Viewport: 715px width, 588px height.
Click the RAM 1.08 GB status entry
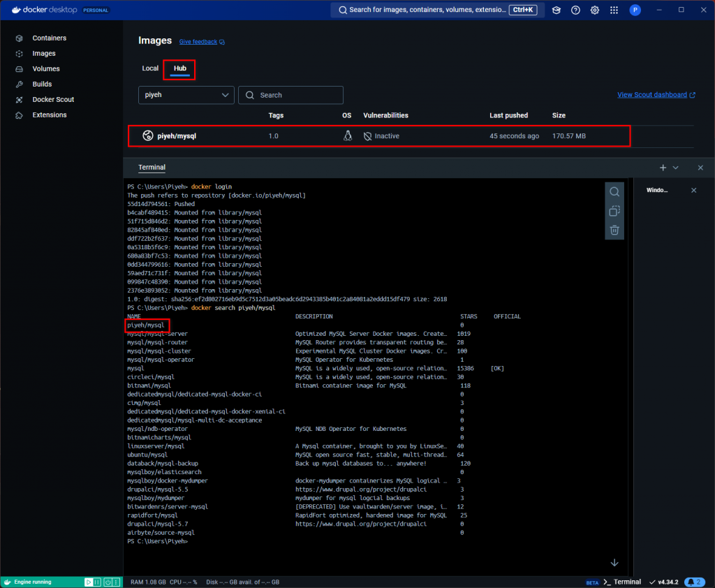[x=148, y=582]
